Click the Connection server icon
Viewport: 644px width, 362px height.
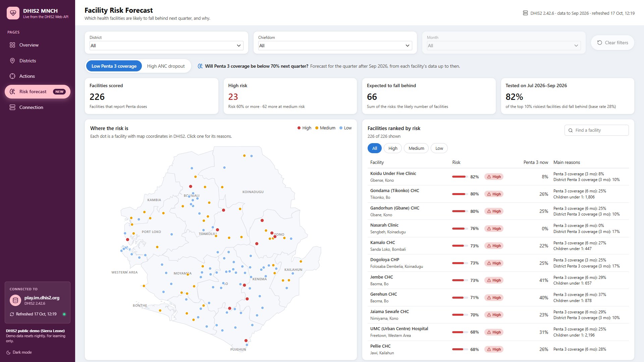point(12,107)
